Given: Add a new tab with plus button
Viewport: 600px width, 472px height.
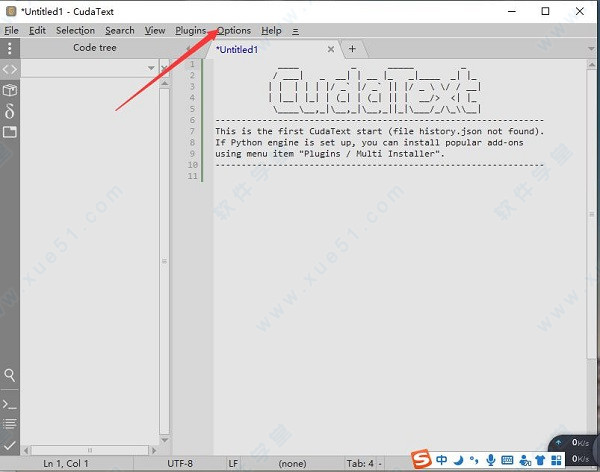Looking at the screenshot, I should (x=352, y=49).
